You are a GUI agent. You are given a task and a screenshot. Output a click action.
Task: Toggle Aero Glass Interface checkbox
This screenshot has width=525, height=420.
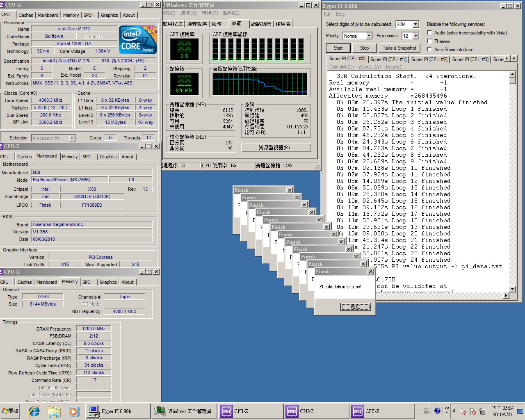(429, 50)
